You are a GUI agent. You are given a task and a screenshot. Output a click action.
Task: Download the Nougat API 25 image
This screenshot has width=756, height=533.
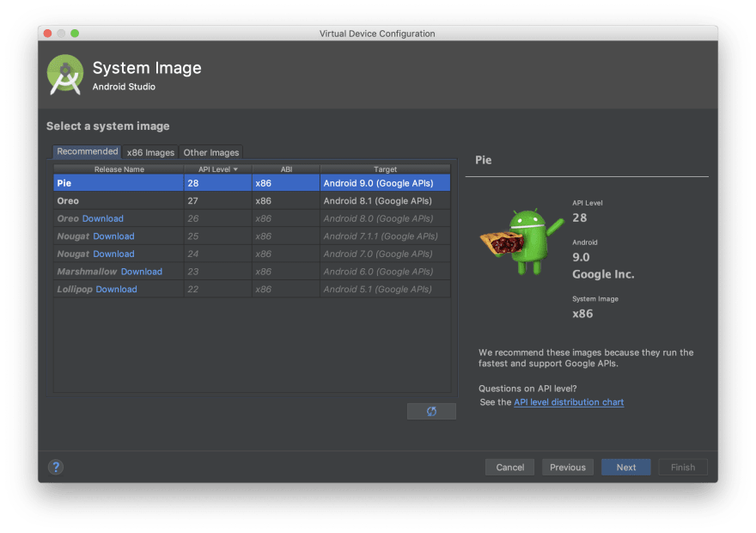coord(113,236)
